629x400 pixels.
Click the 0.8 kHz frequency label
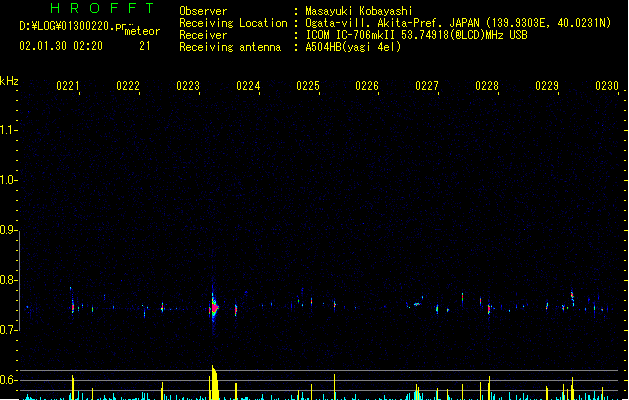pos(8,280)
